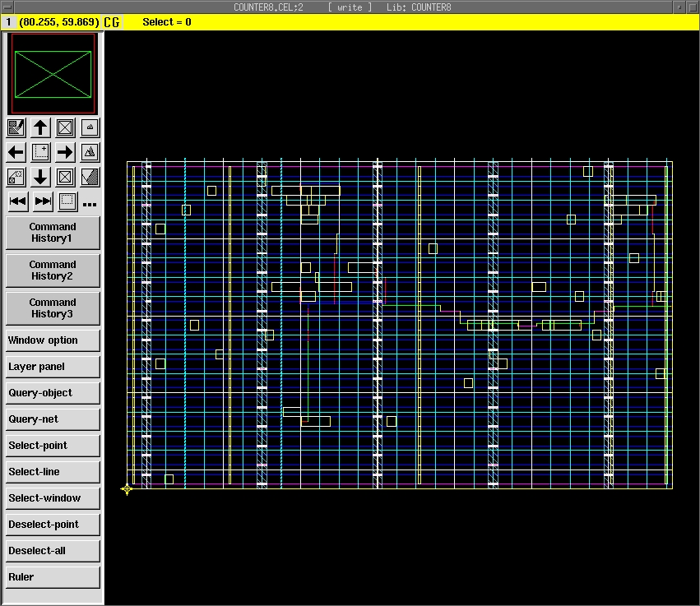Click the large mountain zoom-in icon
This screenshot has height=606, width=700.
[x=90, y=152]
